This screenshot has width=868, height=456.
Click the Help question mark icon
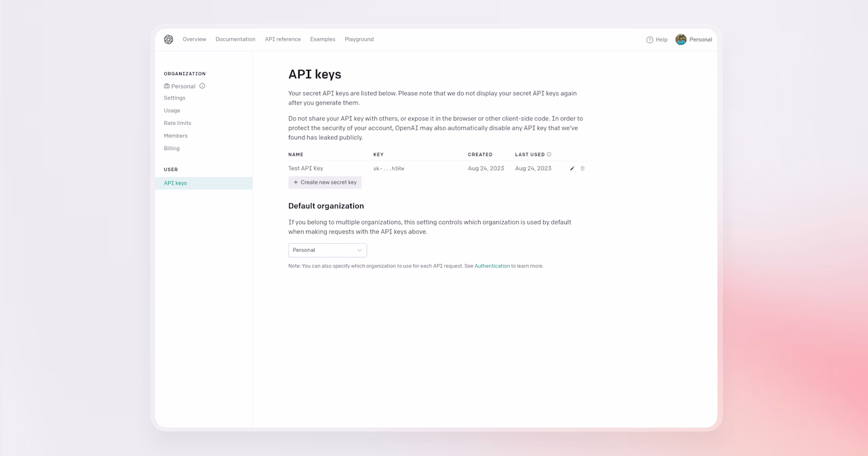pyautogui.click(x=650, y=40)
